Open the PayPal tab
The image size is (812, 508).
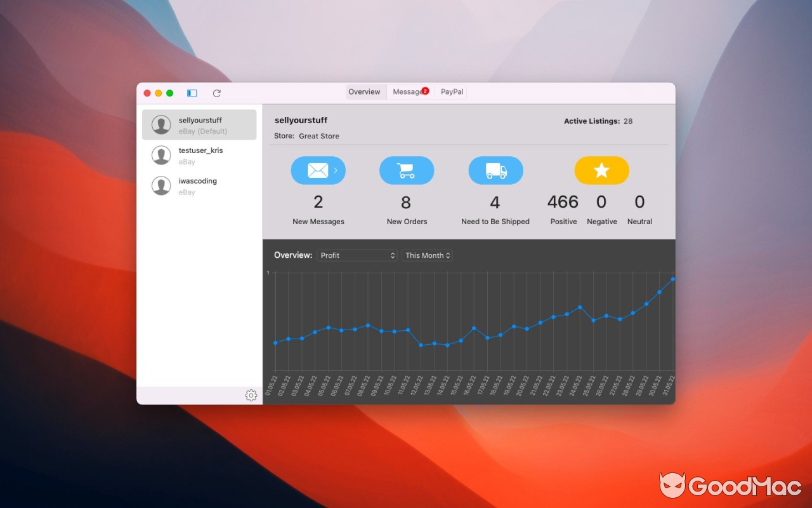point(452,91)
